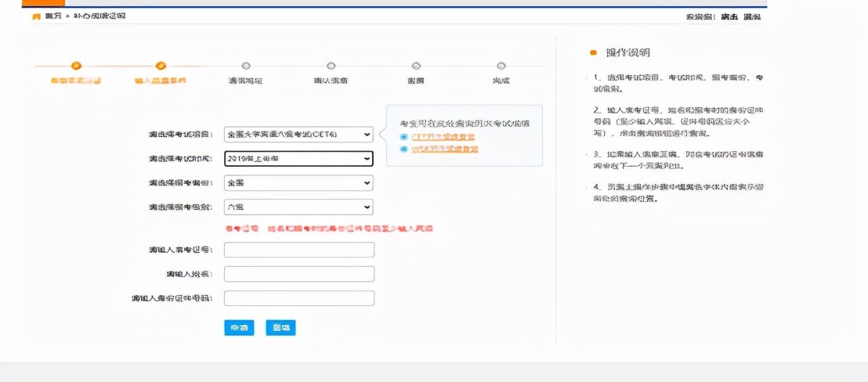Click the rightmost link in the top-right header
This screenshot has height=382, width=868.
pyautogui.click(x=751, y=16)
